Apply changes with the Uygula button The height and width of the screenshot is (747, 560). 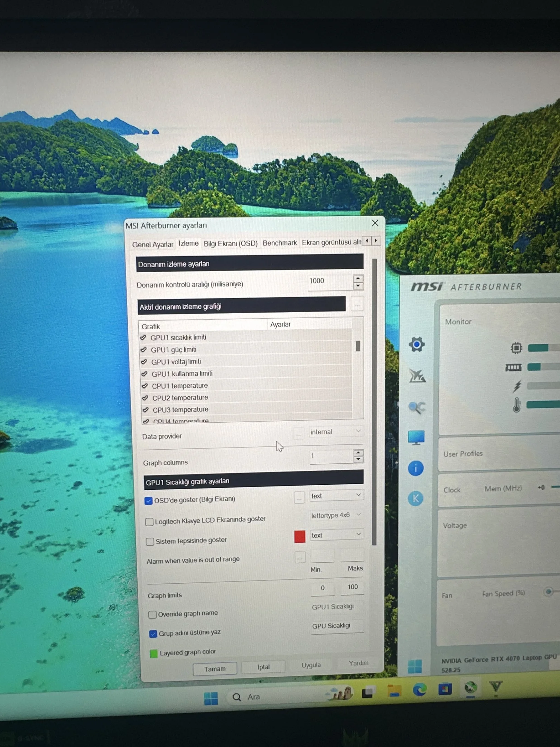click(x=311, y=665)
